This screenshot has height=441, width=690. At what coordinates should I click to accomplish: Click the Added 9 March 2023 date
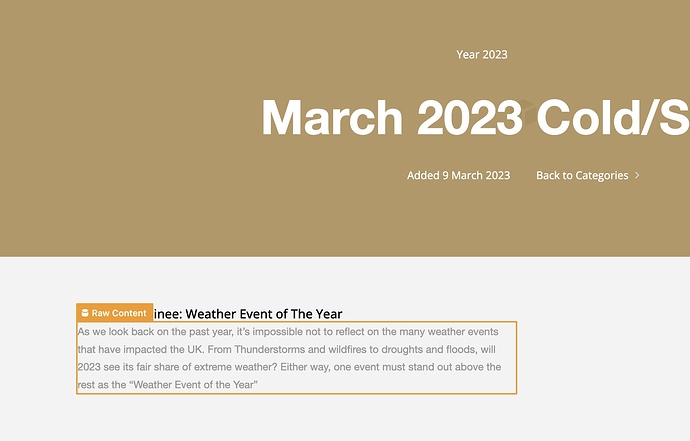458,175
